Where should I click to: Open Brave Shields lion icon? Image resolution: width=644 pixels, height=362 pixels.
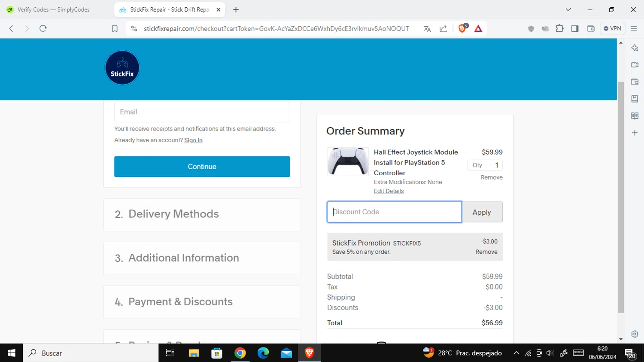tap(463, 28)
